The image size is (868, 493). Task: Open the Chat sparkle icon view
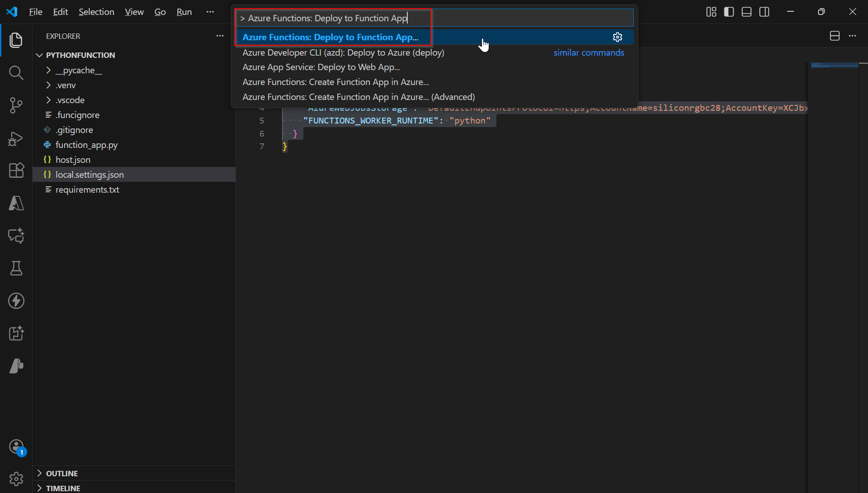click(x=16, y=236)
